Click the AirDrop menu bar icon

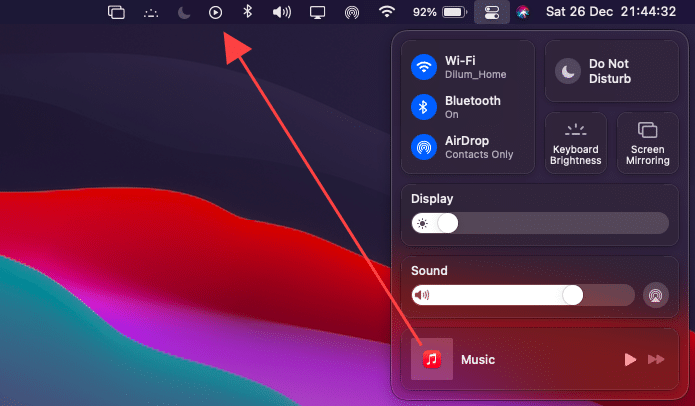pos(351,13)
